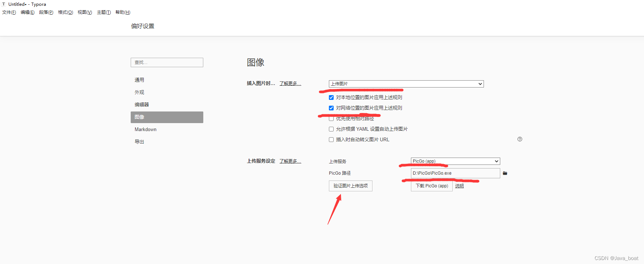Click the help question mark icon

[x=520, y=139]
